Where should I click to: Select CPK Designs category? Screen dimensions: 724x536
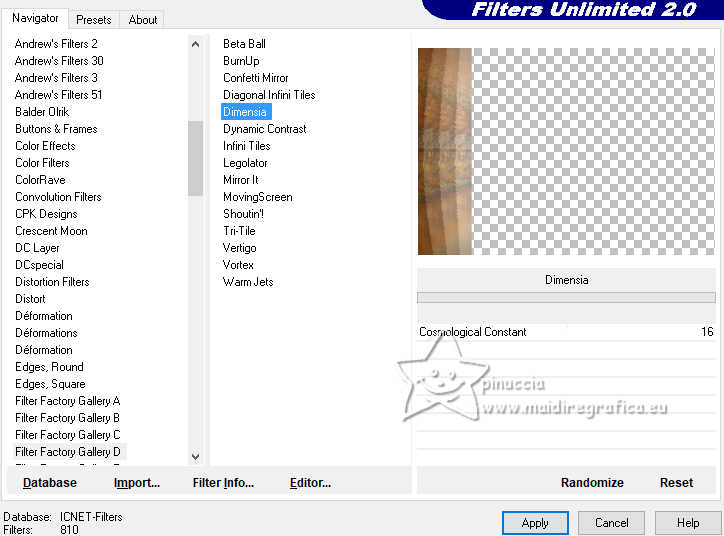(x=46, y=214)
